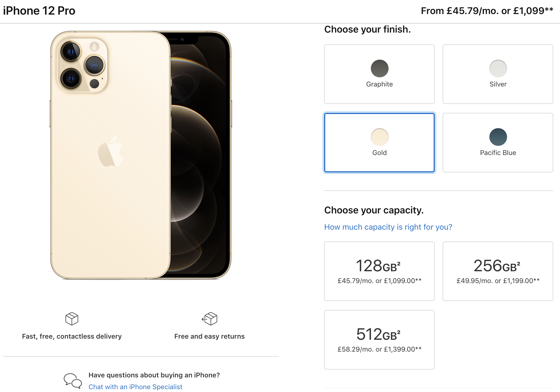Click the chat speech bubbles icon
560x392 pixels.
(73, 380)
